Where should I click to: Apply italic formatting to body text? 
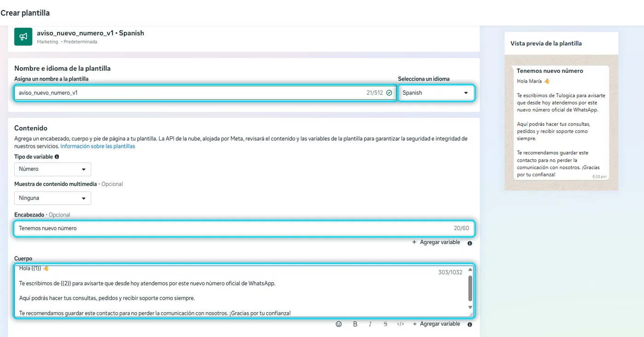tap(370, 324)
